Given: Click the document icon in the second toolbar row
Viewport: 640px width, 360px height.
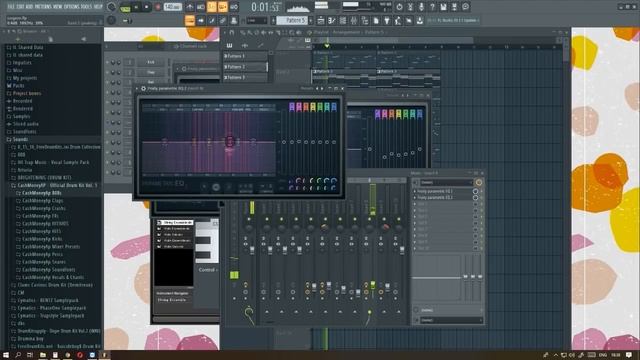Looking at the screenshot, I should (x=376, y=20).
